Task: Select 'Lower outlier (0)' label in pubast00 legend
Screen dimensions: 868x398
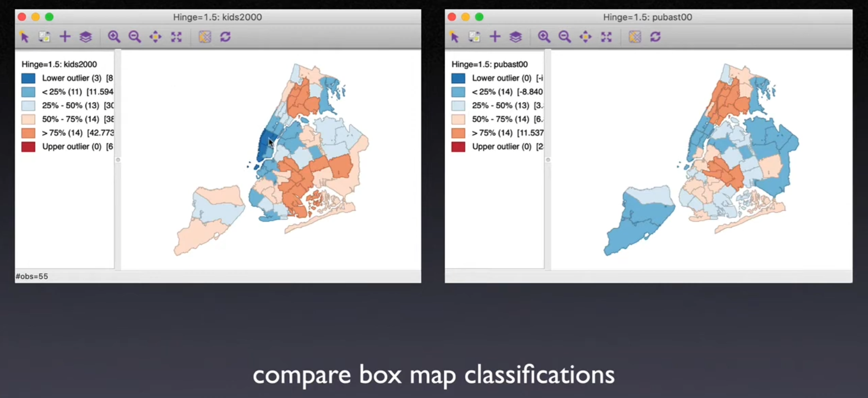Action: click(x=502, y=78)
